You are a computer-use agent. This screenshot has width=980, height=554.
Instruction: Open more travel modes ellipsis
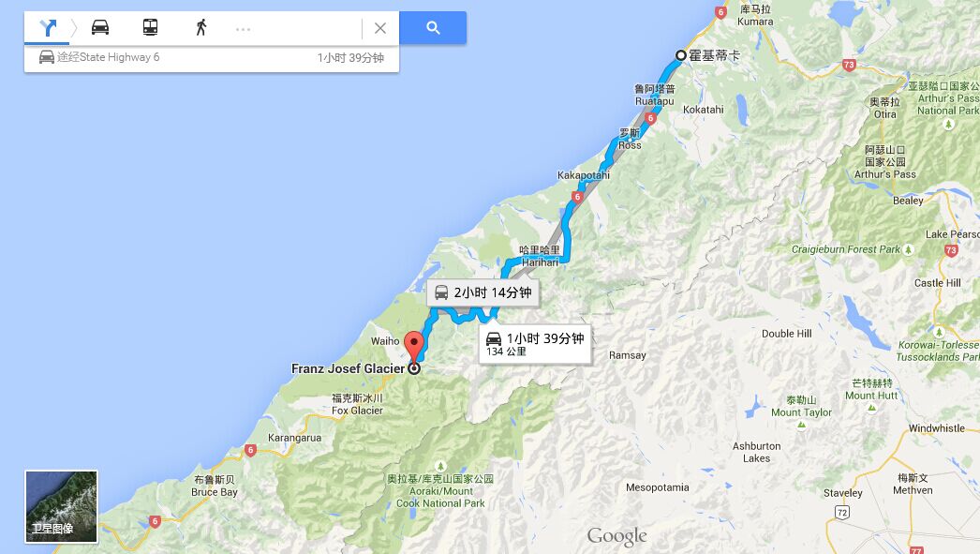243,29
